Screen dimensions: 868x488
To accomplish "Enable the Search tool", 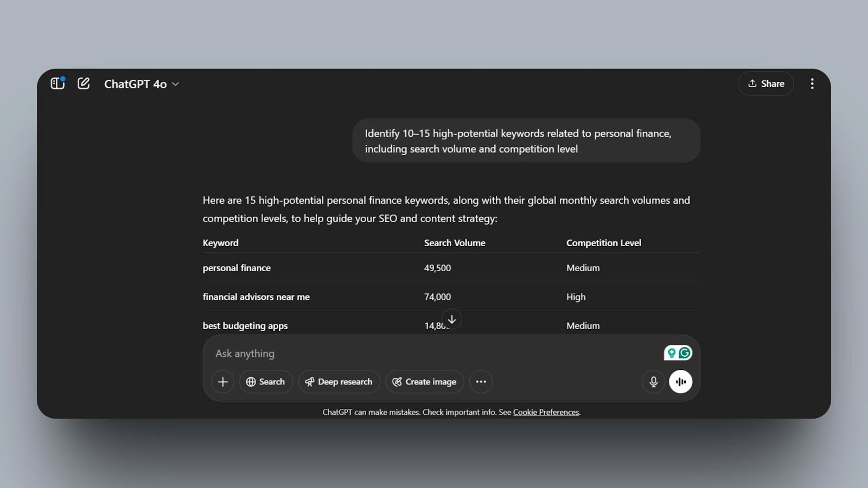I will [266, 382].
